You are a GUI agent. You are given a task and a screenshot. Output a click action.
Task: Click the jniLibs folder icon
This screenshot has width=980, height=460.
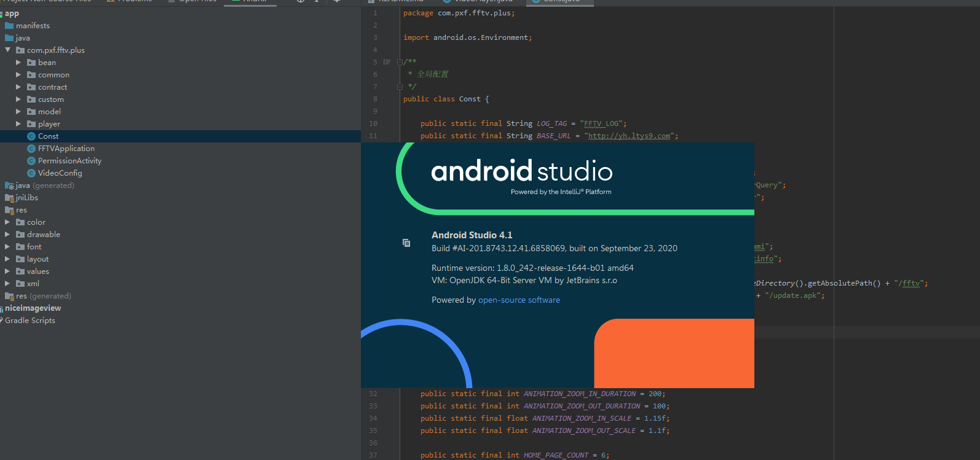point(9,198)
